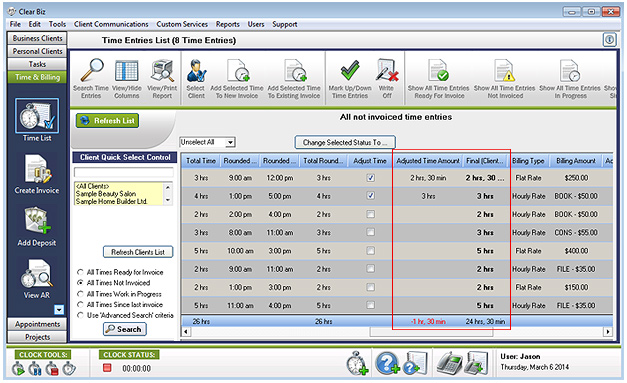Open the Tools menu
The width and height of the screenshot is (627, 383).
click(57, 24)
